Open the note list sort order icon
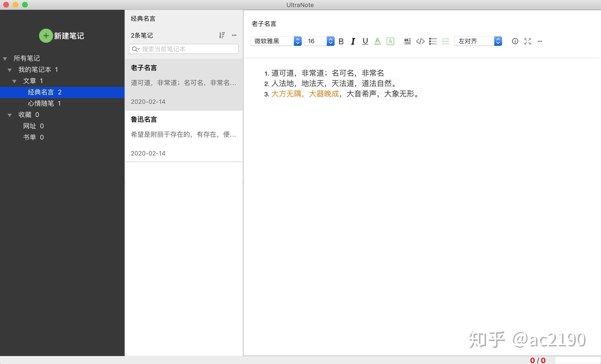This screenshot has height=364, width=601. pyautogui.click(x=222, y=35)
